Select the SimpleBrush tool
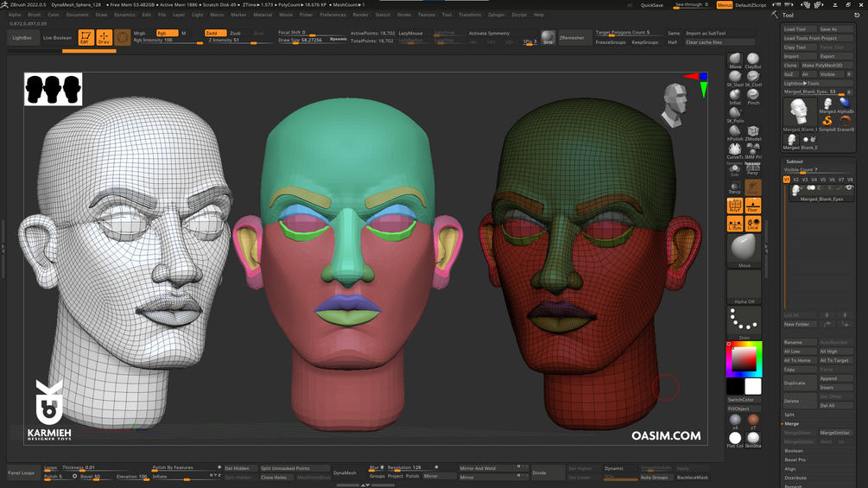The height and width of the screenshot is (488, 868). click(827, 123)
